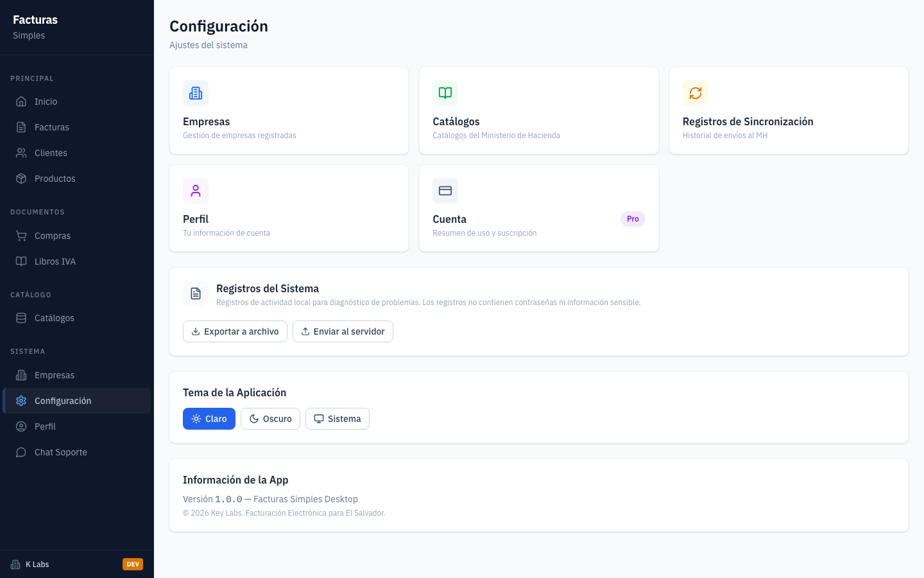Click the Clientes people icon in sidebar
The image size is (924, 578).
coord(21,153)
